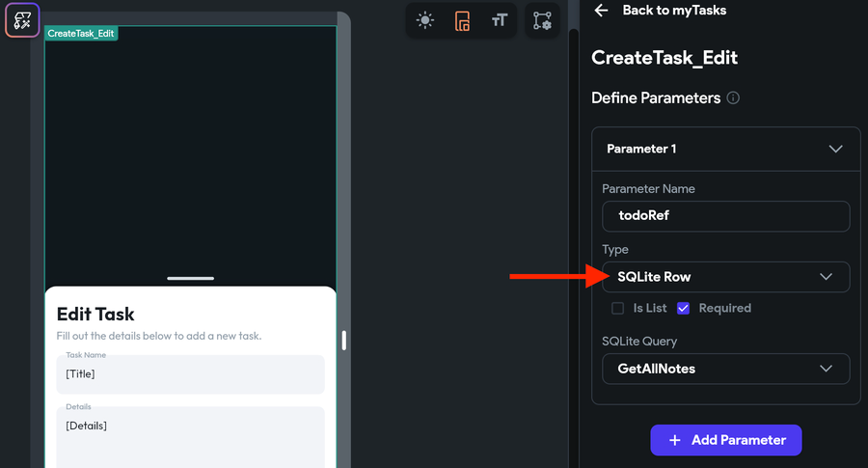The image size is (868, 468).
Task: Open widget tree settings icon
Action: click(x=542, y=21)
